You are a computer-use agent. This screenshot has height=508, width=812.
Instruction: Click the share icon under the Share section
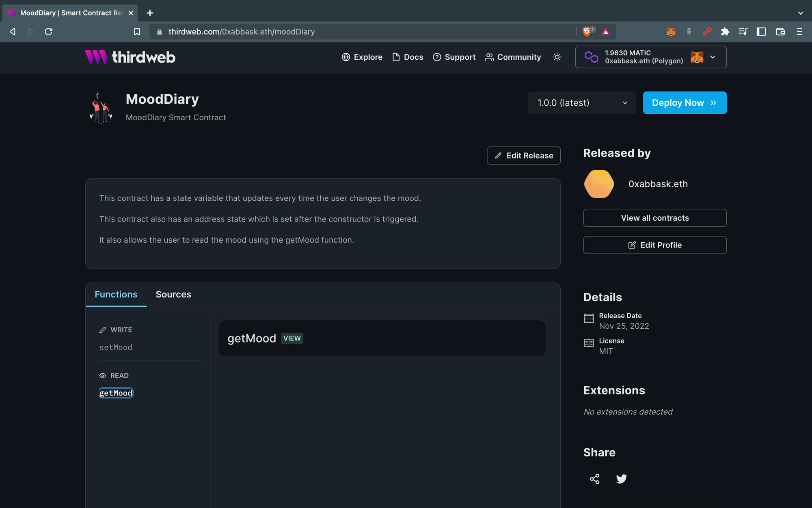[x=594, y=479]
